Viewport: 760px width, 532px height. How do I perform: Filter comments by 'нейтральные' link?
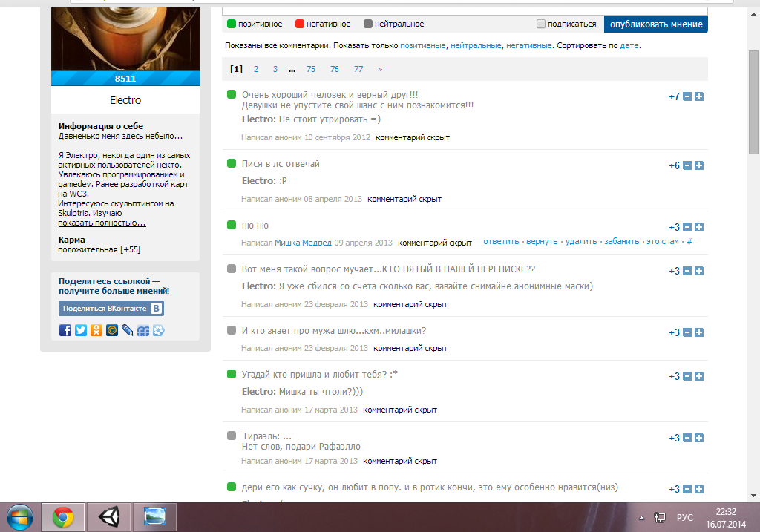(x=476, y=45)
